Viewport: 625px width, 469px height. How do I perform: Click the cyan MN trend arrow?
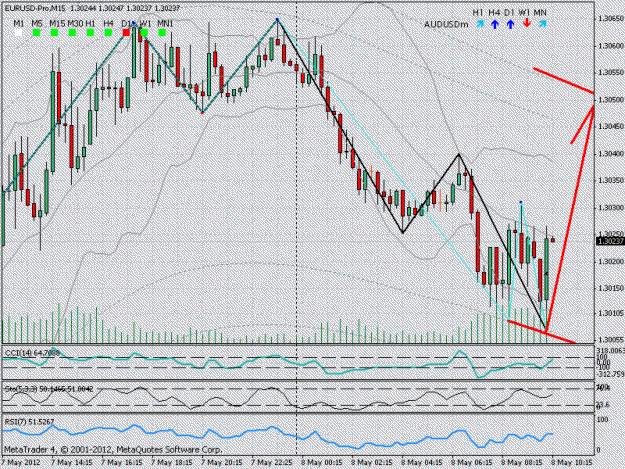pos(542,24)
